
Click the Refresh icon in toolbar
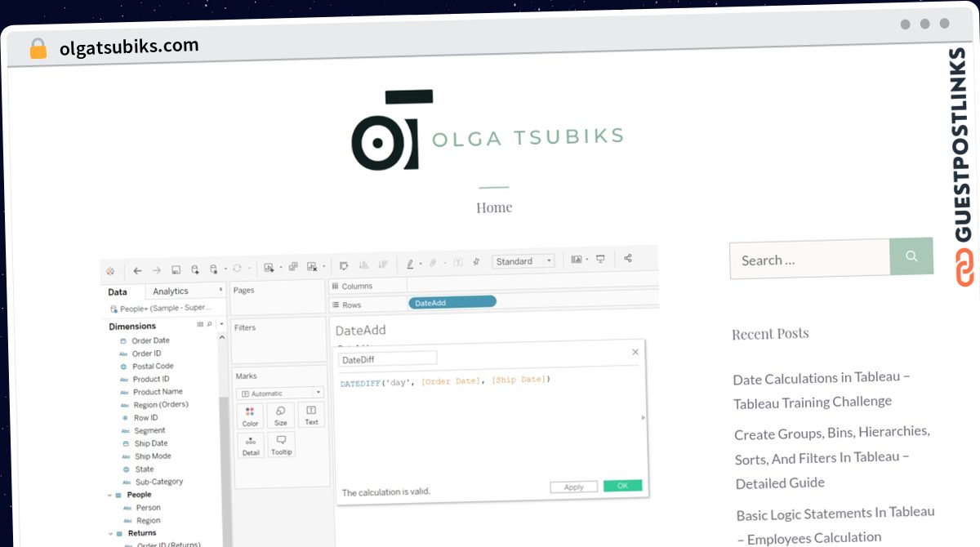(x=237, y=268)
